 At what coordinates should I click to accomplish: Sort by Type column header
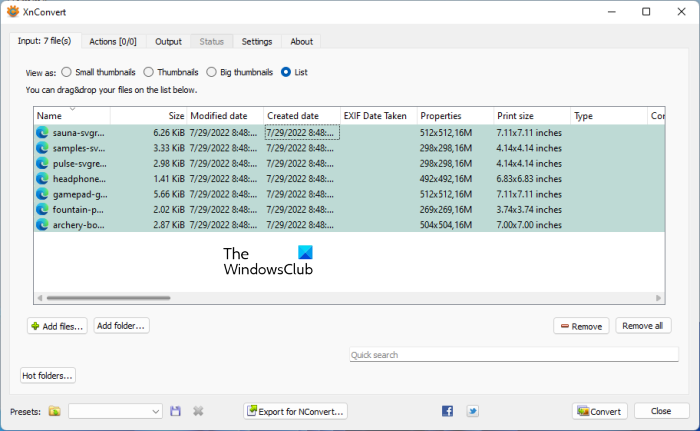click(609, 116)
